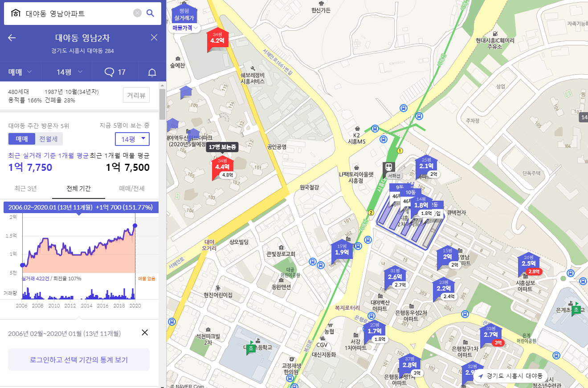Click the notification bell icon

pos(152,72)
